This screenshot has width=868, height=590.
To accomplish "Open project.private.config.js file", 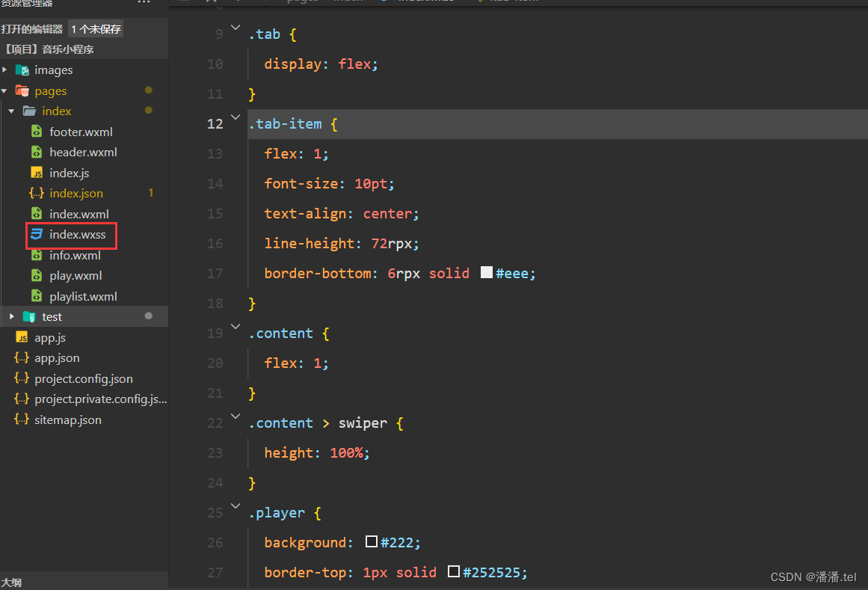I will coord(101,399).
